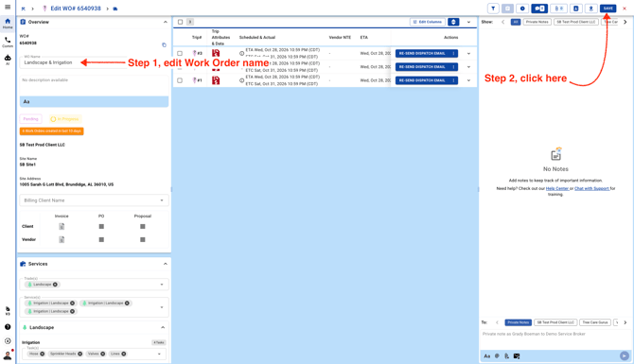Open the Help Center link
The height and width of the screenshot is (364, 634).
click(x=556, y=189)
